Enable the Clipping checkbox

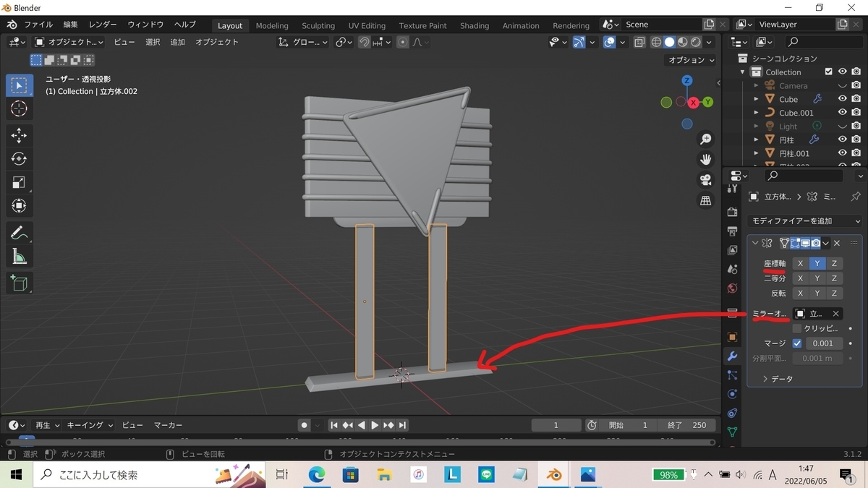[797, 328]
